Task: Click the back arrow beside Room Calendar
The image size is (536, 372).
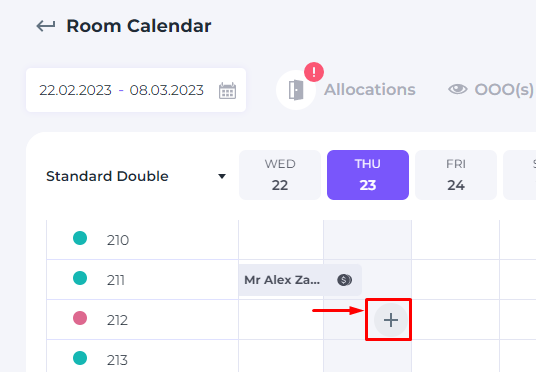Action: [46, 26]
